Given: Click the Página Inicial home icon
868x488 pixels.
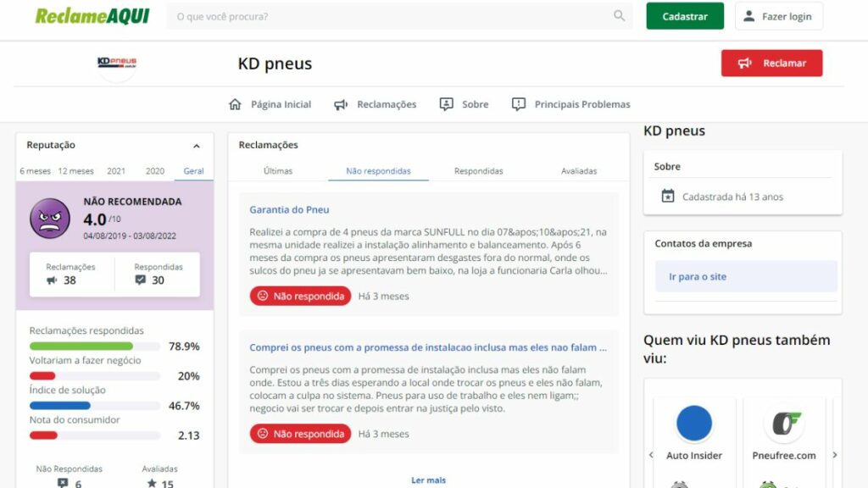Looking at the screenshot, I should click(x=236, y=104).
